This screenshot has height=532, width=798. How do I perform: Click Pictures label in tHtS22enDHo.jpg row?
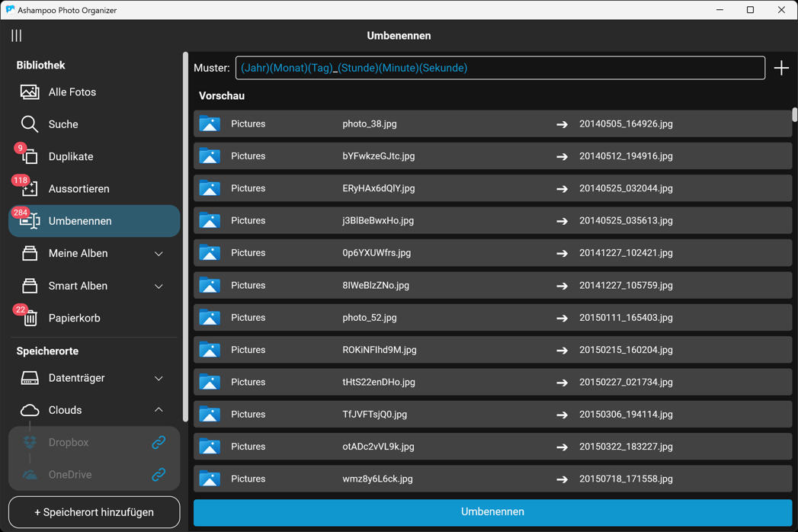pos(248,382)
